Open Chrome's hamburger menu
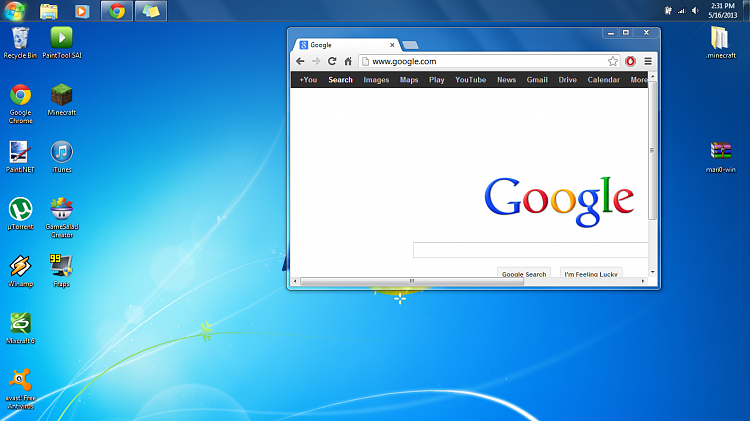Viewport: 750px width, 421px height. point(648,61)
